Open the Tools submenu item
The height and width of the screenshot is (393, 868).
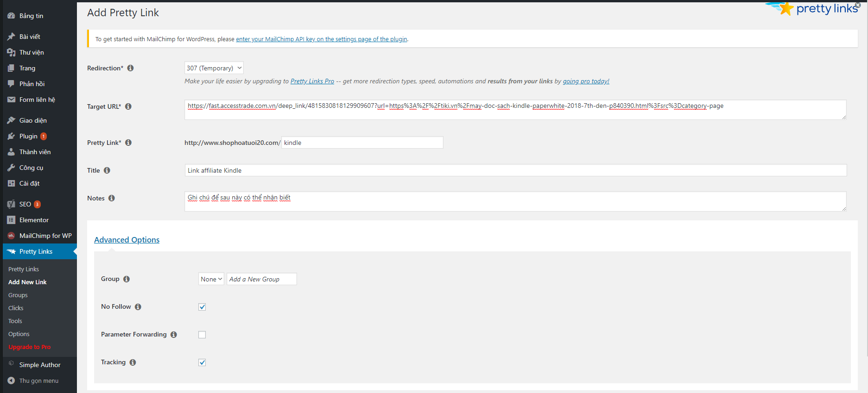pyautogui.click(x=15, y=321)
